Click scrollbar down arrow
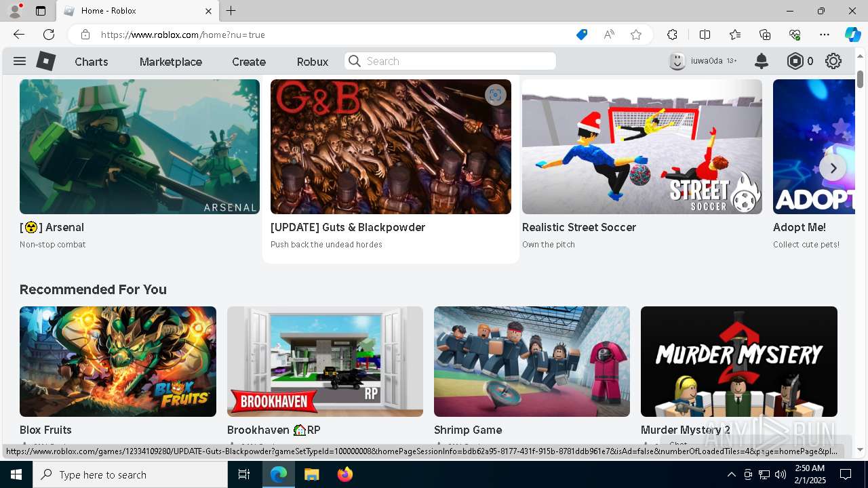Image resolution: width=868 pixels, height=488 pixels. coord(860,449)
